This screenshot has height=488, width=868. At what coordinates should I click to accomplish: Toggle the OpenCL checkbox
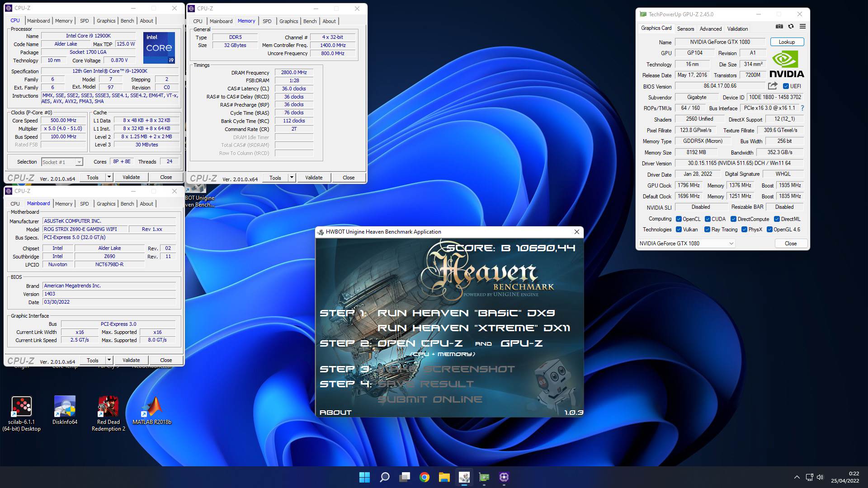click(679, 219)
